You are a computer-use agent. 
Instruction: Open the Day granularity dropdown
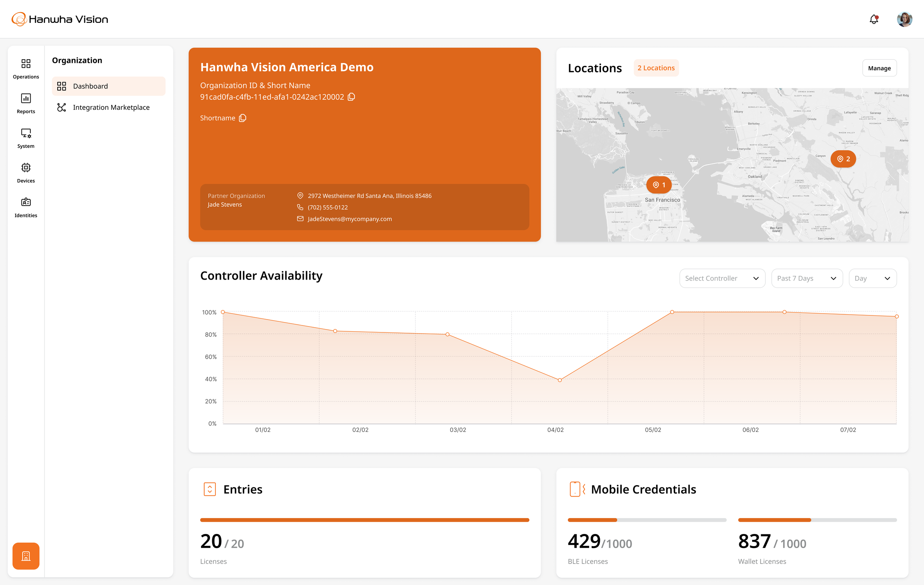click(x=873, y=278)
